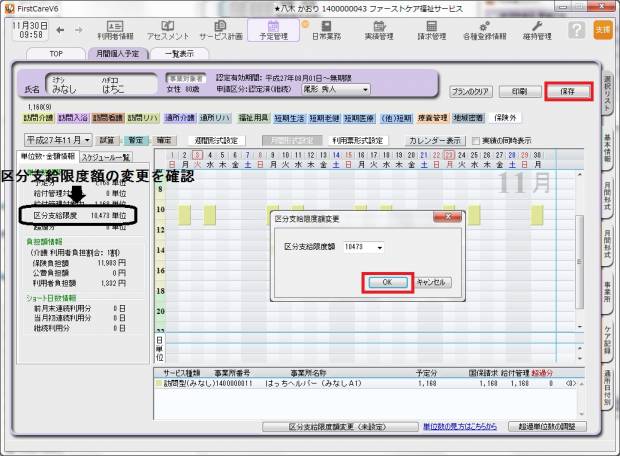Open the 平成27年11月 month dropdown
620x456 pixels.
pos(58,141)
